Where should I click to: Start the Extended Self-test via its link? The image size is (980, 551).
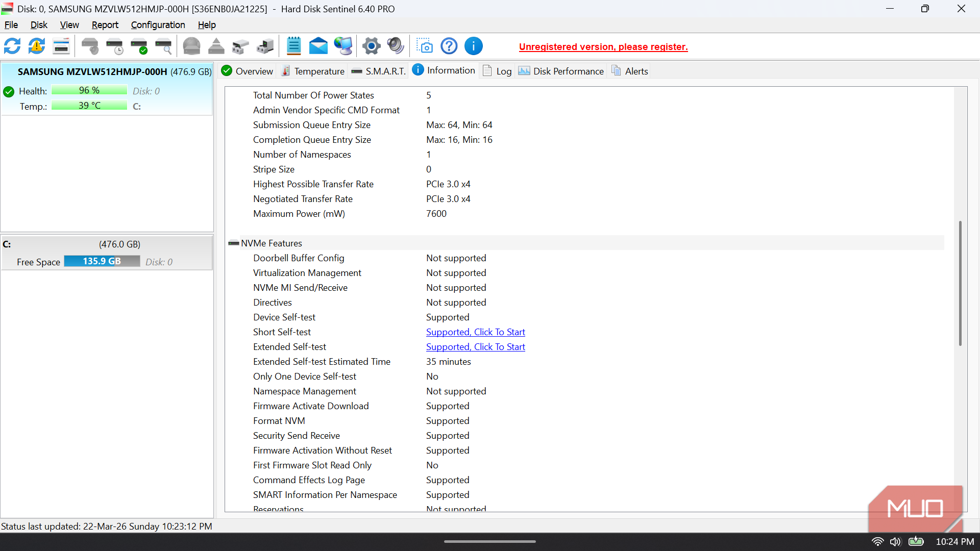(x=476, y=347)
